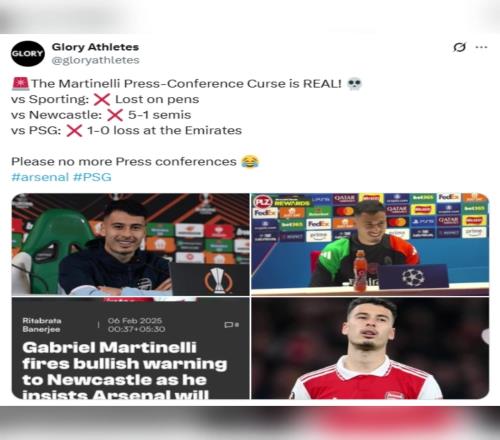Click the red X beside PSG
This screenshot has height=440, width=500.
tap(74, 131)
